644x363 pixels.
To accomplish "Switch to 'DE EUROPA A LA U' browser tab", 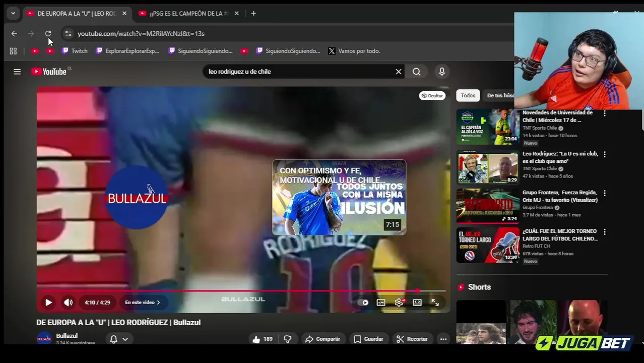I will click(76, 14).
